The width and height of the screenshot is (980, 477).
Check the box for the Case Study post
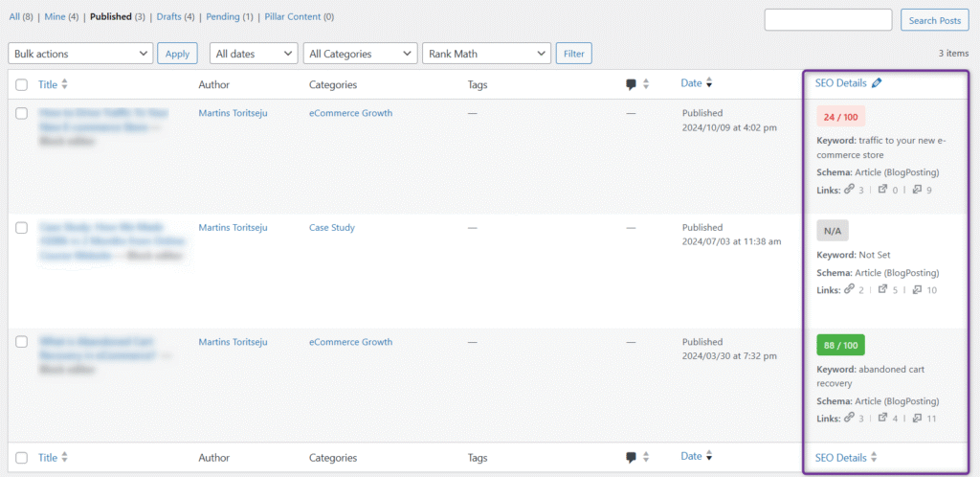click(x=22, y=228)
